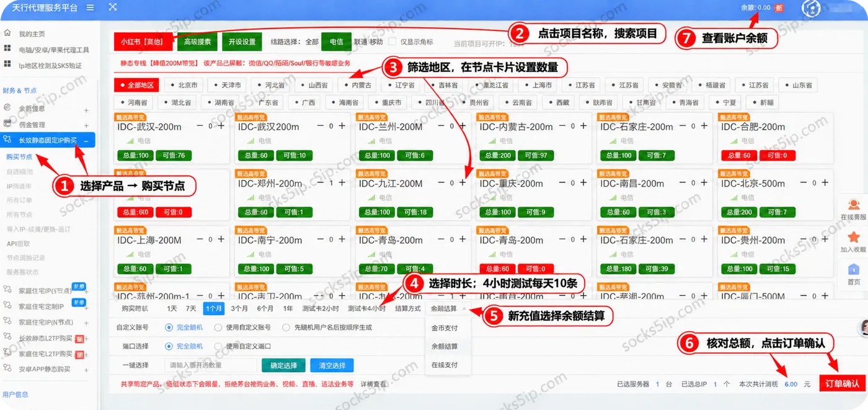Image resolution: width=868 pixels, height=410 pixels.
Task: Select 1天 purchase duration tab
Action: pos(172,308)
